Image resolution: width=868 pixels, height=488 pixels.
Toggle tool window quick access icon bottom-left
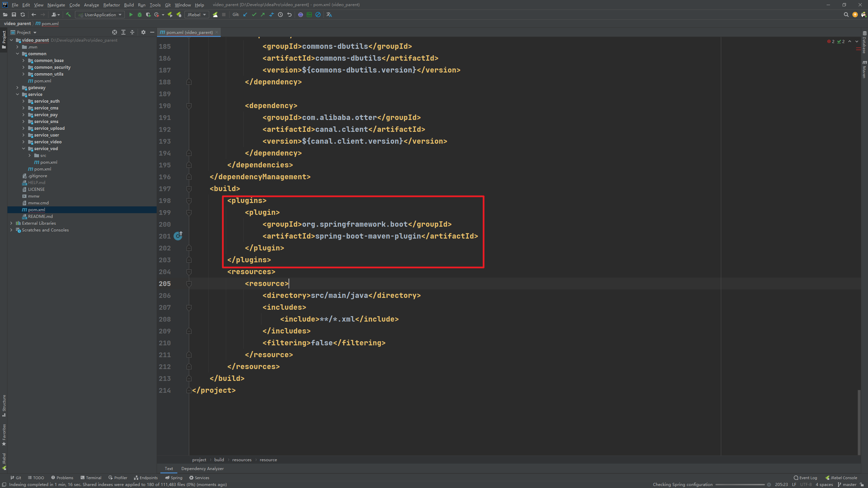(x=4, y=485)
